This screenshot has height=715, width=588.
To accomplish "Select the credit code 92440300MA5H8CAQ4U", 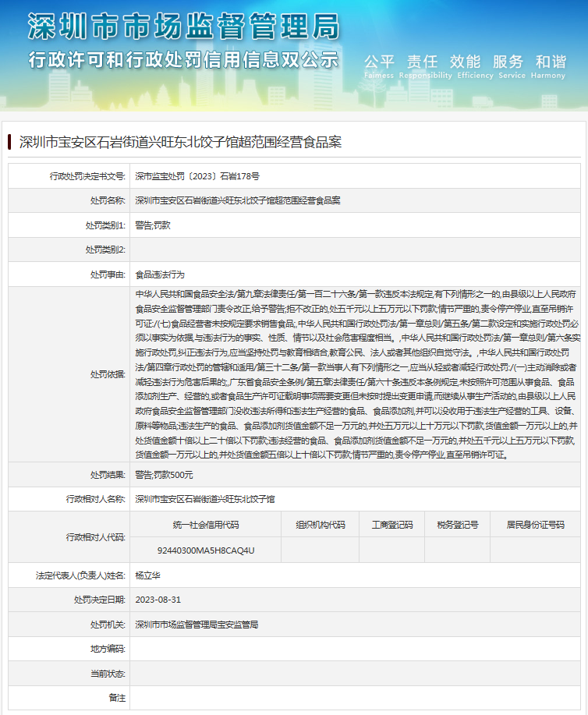I will point(206,550).
